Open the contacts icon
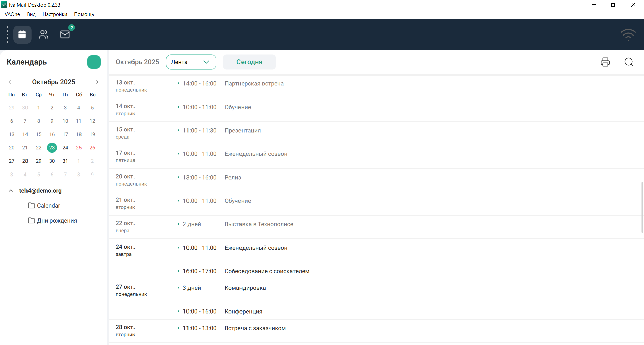644x345 pixels. point(44,34)
